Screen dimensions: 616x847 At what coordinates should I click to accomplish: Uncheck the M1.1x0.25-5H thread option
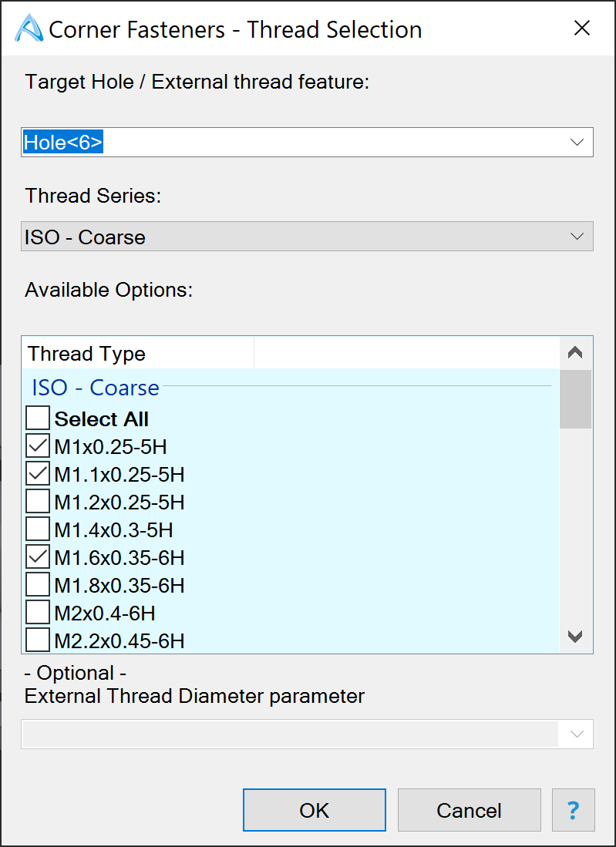[x=38, y=474]
